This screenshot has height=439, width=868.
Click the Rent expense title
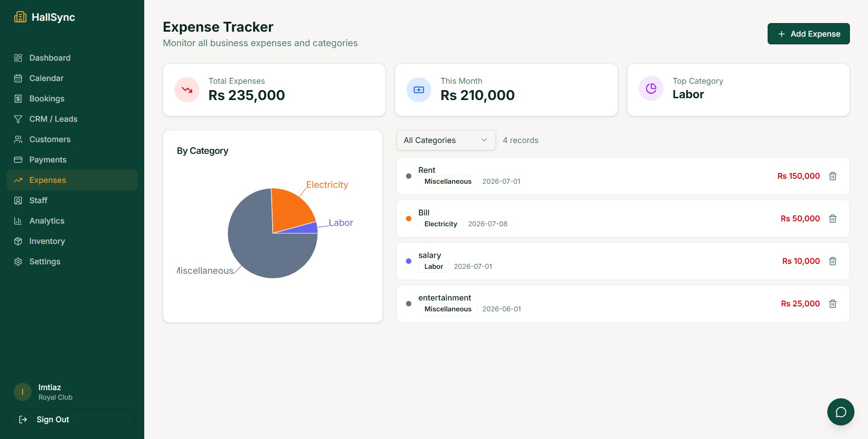tap(426, 170)
